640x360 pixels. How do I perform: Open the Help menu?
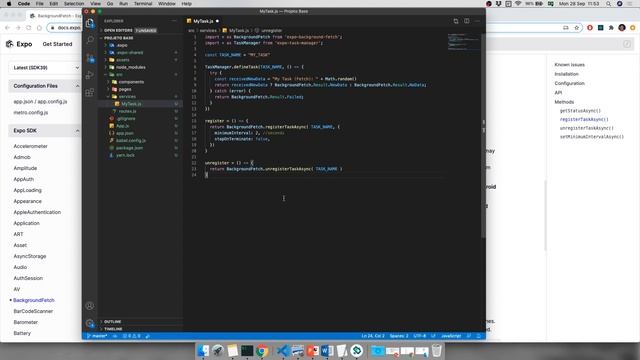click(187, 4)
